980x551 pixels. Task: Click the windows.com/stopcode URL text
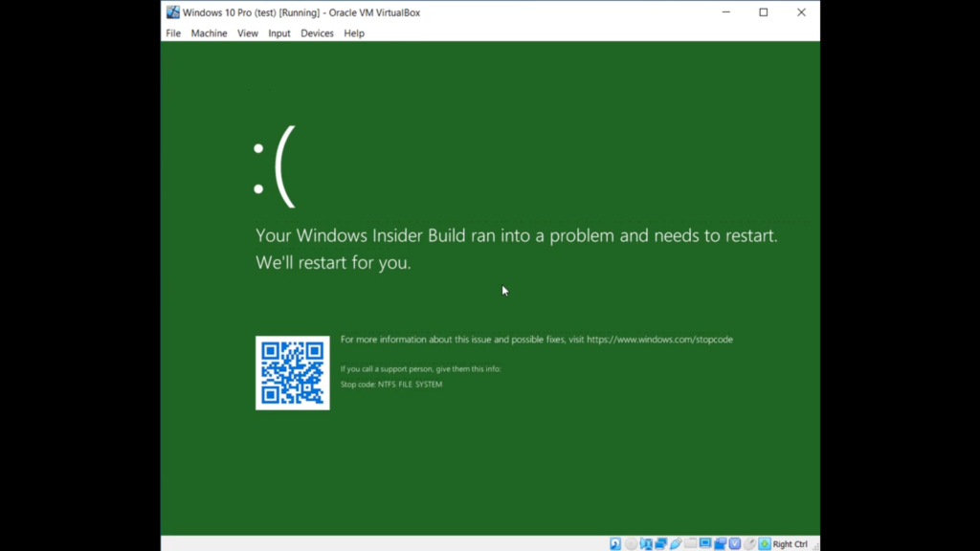(659, 340)
